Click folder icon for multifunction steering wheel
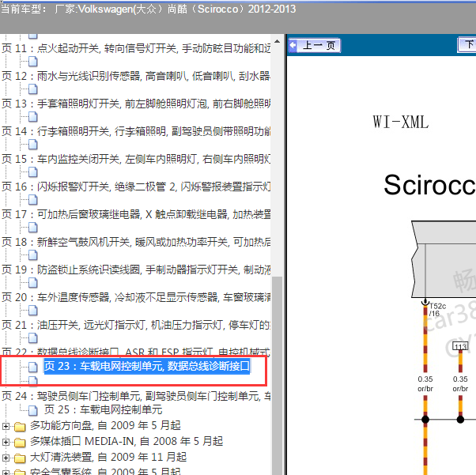Screen dimensions: 476x475 [20, 427]
